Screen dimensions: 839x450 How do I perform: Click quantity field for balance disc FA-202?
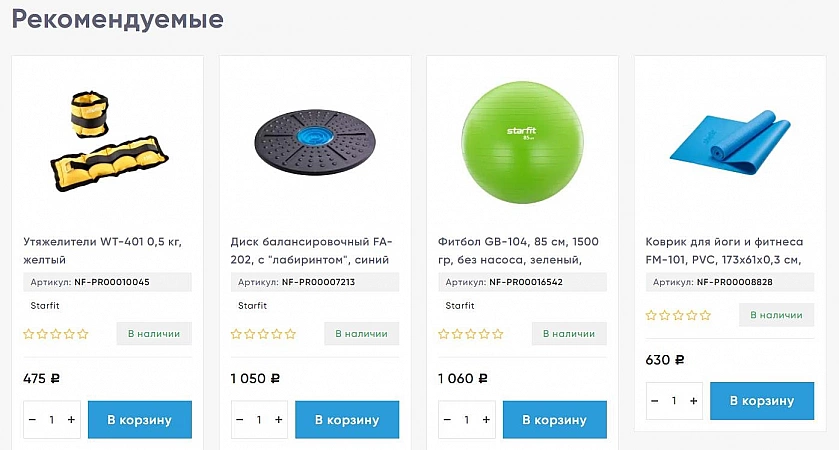pyautogui.click(x=259, y=420)
